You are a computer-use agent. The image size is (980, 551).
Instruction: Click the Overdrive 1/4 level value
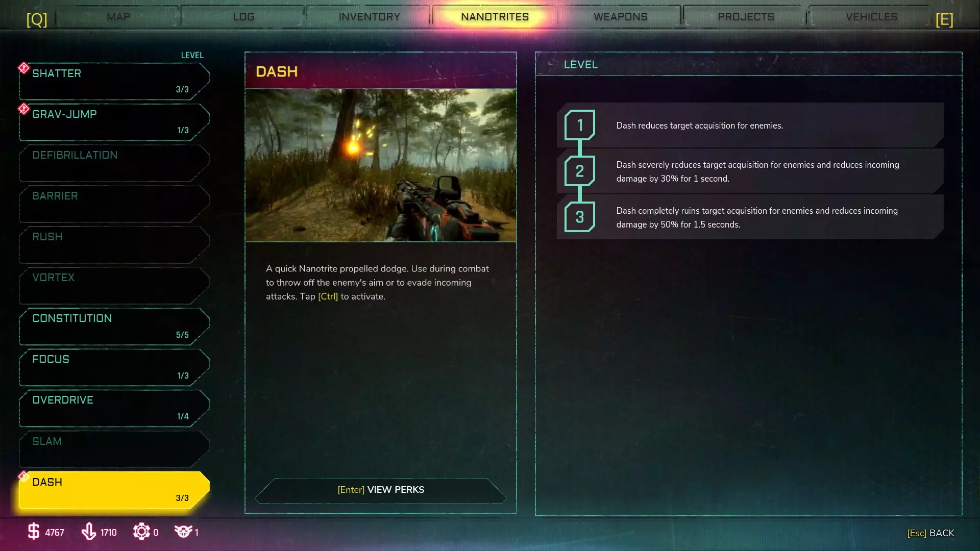tap(183, 416)
